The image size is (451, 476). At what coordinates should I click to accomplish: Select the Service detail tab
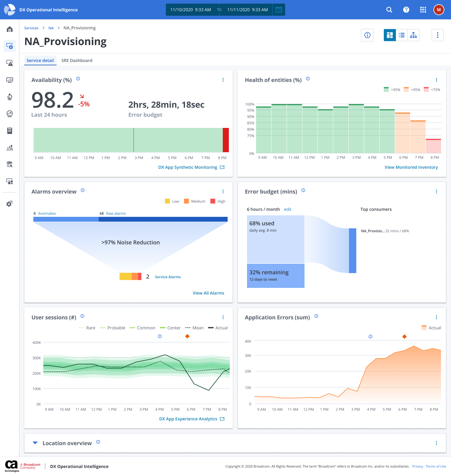[40, 60]
